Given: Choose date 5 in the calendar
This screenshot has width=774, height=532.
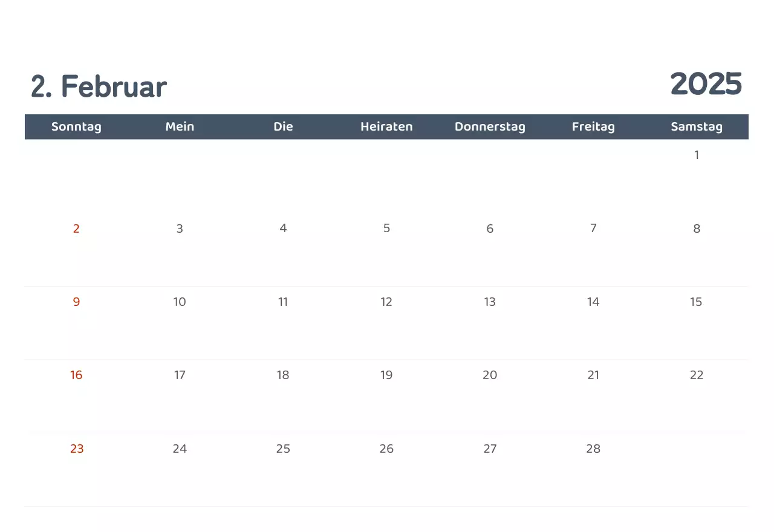Looking at the screenshot, I should click(x=386, y=229).
